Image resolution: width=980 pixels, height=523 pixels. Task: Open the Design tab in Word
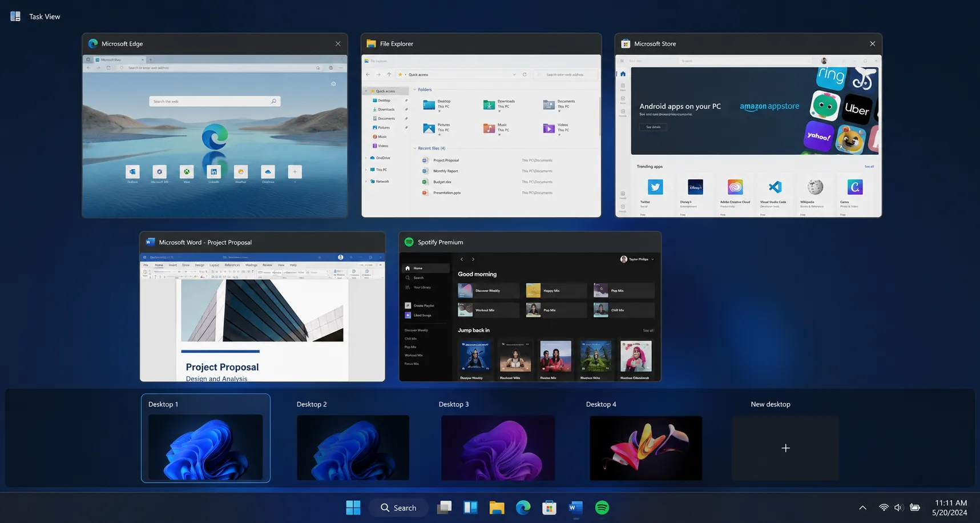[199, 265]
